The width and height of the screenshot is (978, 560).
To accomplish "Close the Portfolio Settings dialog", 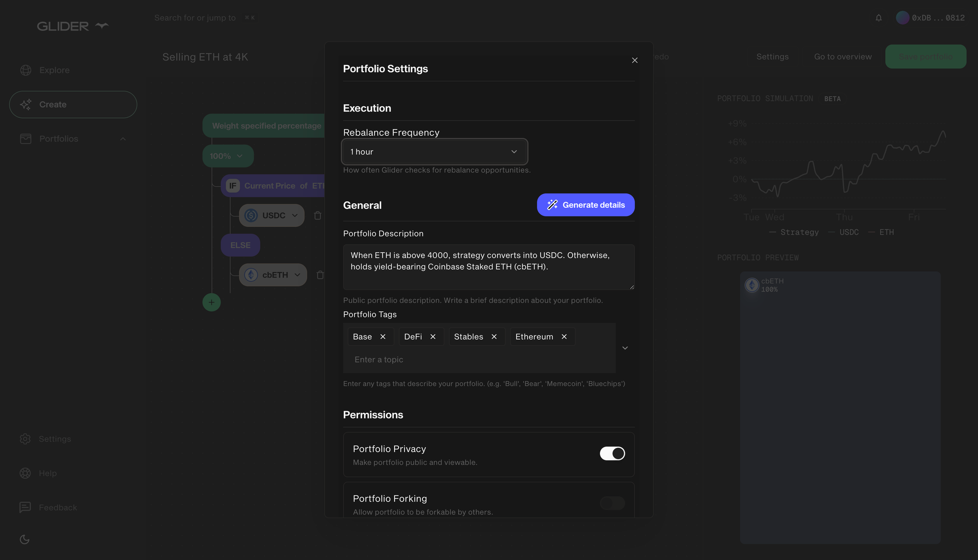I will click(635, 61).
